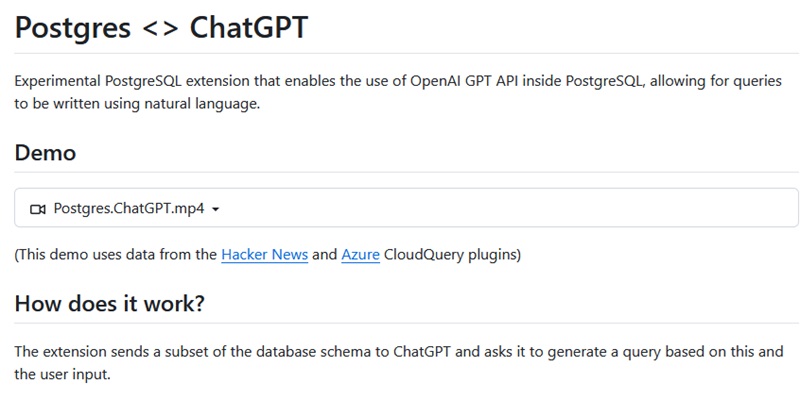Click the text "(This demo uses data from the"

[116, 254]
